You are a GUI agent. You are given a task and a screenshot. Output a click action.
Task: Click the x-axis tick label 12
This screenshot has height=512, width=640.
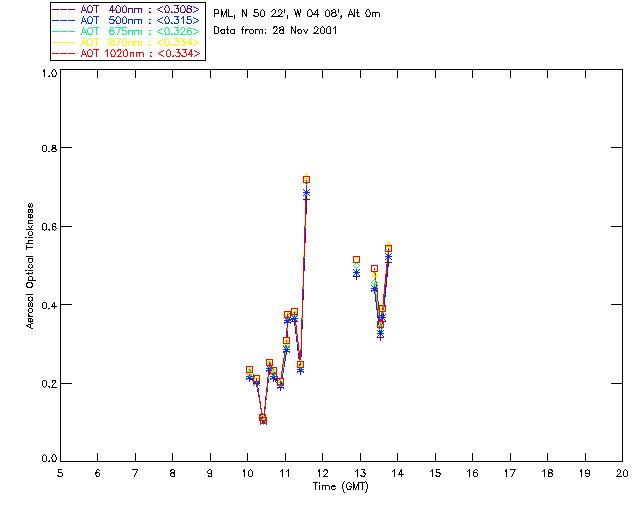[x=322, y=473]
